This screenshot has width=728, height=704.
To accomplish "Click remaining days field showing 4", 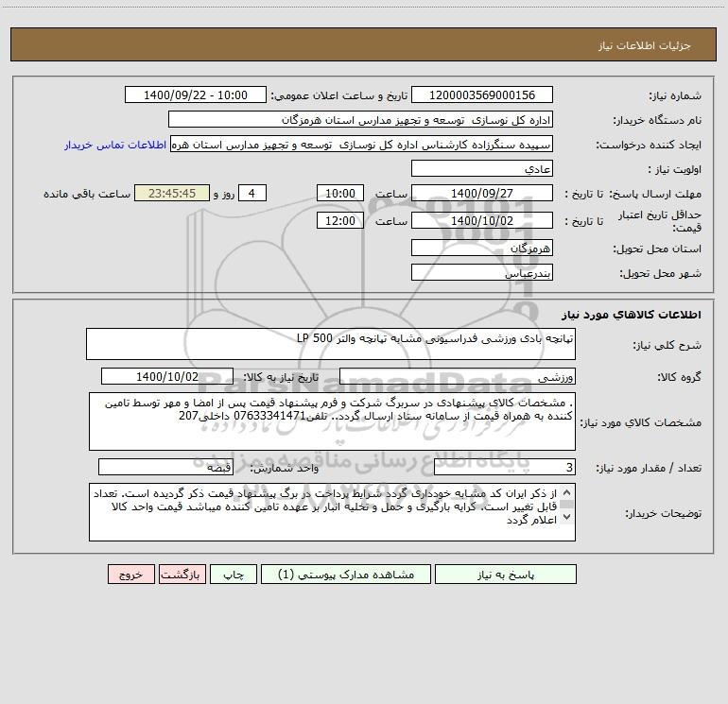I will pos(252,193).
